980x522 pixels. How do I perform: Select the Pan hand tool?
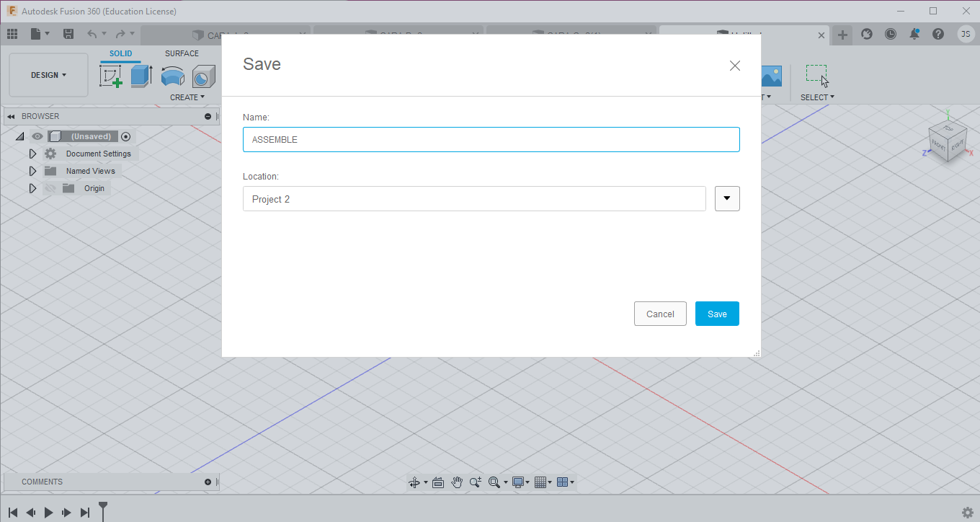click(x=457, y=482)
